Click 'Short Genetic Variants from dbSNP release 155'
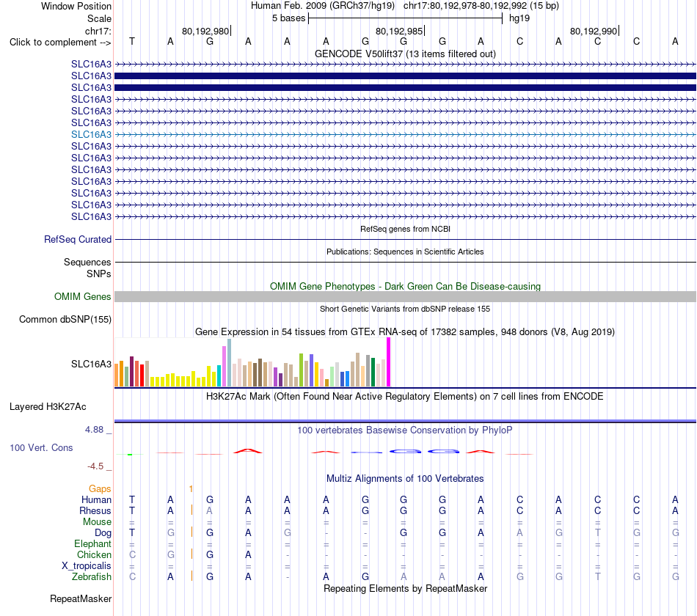697x616 pixels. point(405,309)
